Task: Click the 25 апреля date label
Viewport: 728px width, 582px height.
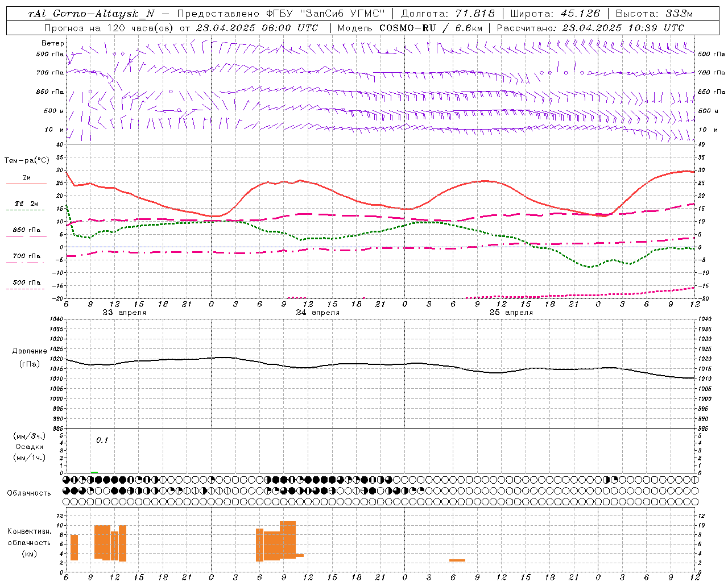Action: (x=511, y=313)
